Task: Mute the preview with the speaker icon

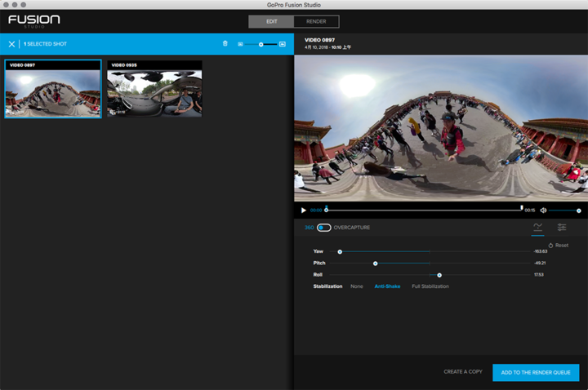Action: coord(543,211)
